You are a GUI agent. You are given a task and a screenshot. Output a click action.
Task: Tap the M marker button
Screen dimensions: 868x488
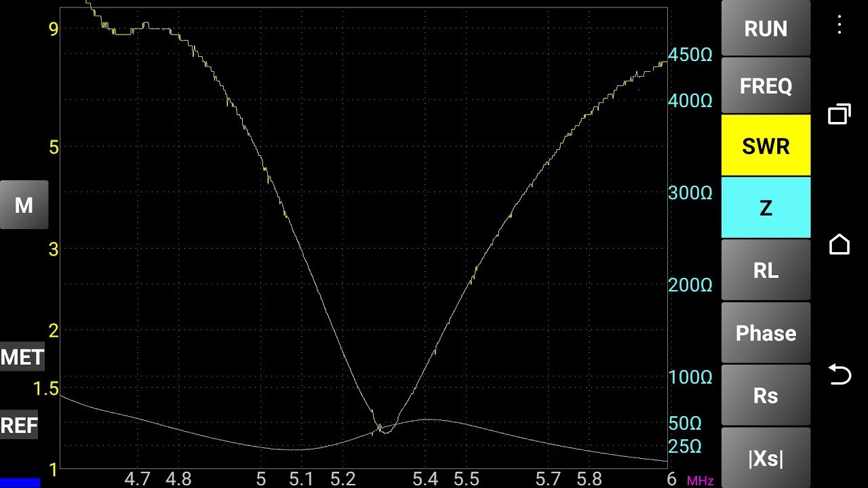(24, 205)
